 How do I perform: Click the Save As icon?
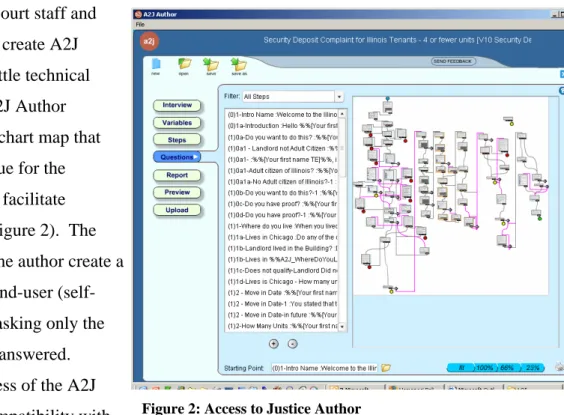[x=239, y=64]
